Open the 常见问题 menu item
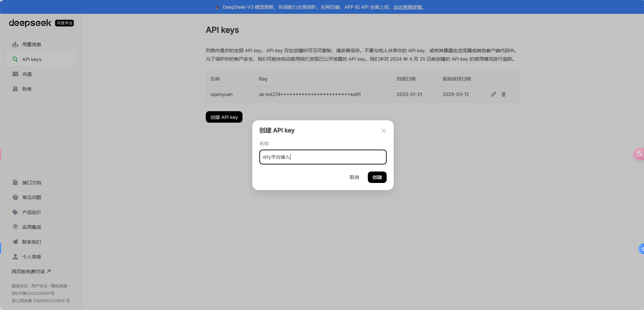This screenshot has height=310, width=644. tap(41, 197)
